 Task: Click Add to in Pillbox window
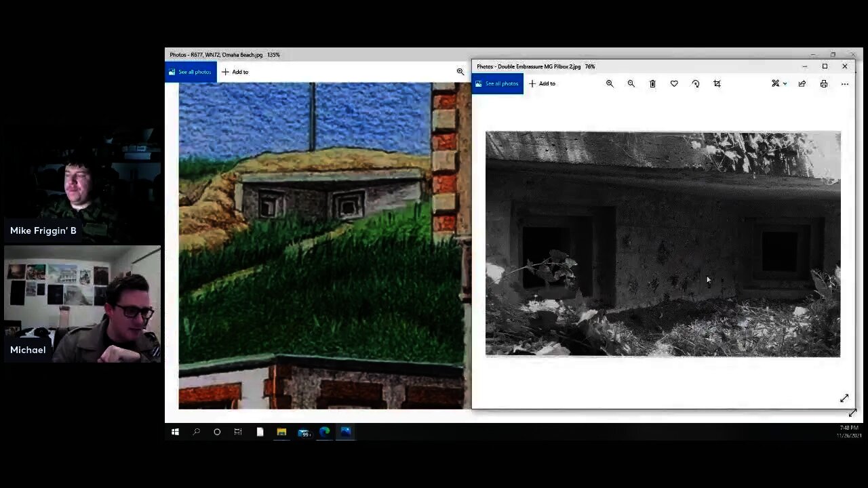pyautogui.click(x=542, y=83)
